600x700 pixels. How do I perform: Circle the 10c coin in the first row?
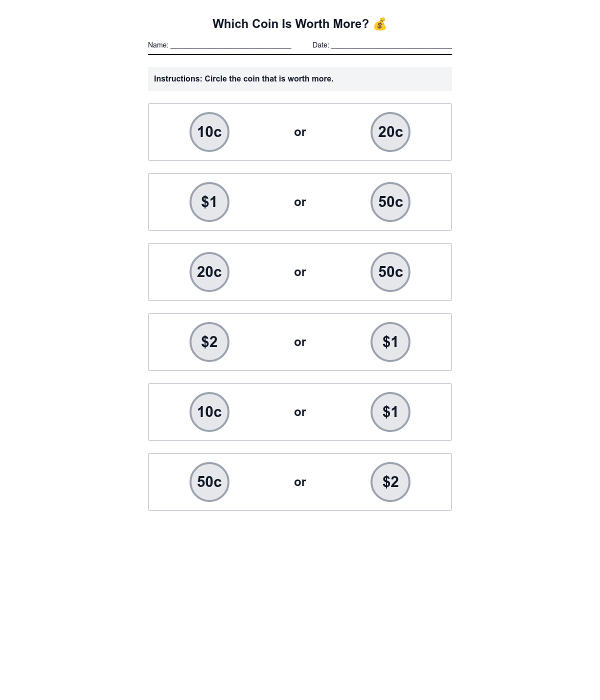pyautogui.click(x=209, y=132)
